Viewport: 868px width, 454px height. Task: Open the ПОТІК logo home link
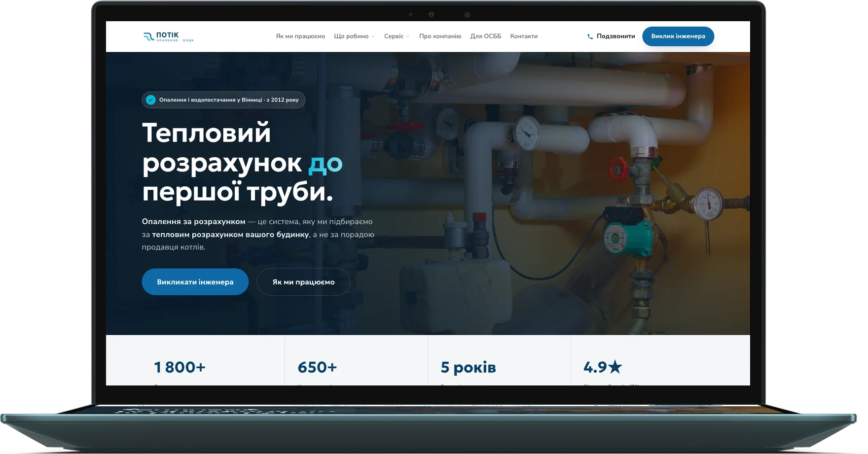[x=168, y=36]
